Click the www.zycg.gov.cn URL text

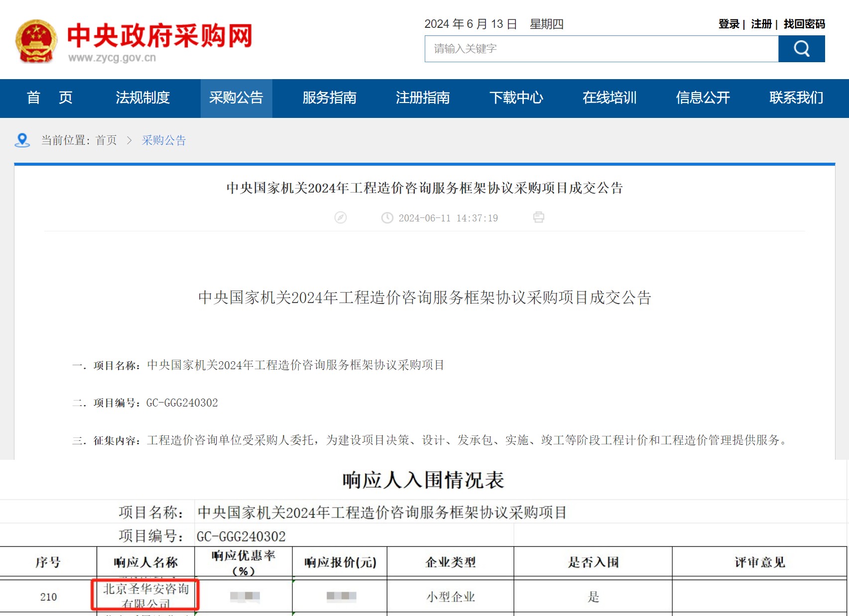tap(112, 58)
